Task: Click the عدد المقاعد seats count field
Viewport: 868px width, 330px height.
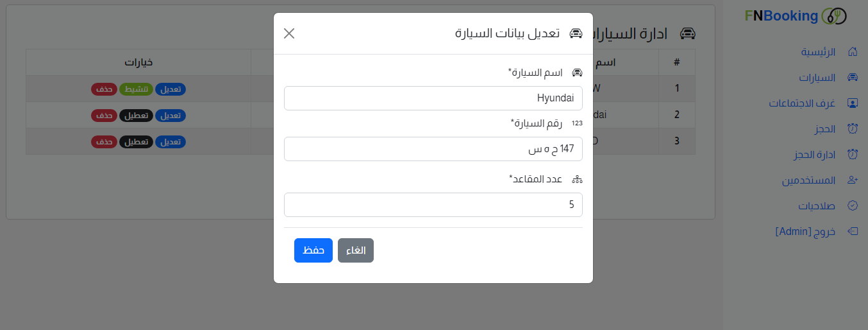Action: (433, 205)
